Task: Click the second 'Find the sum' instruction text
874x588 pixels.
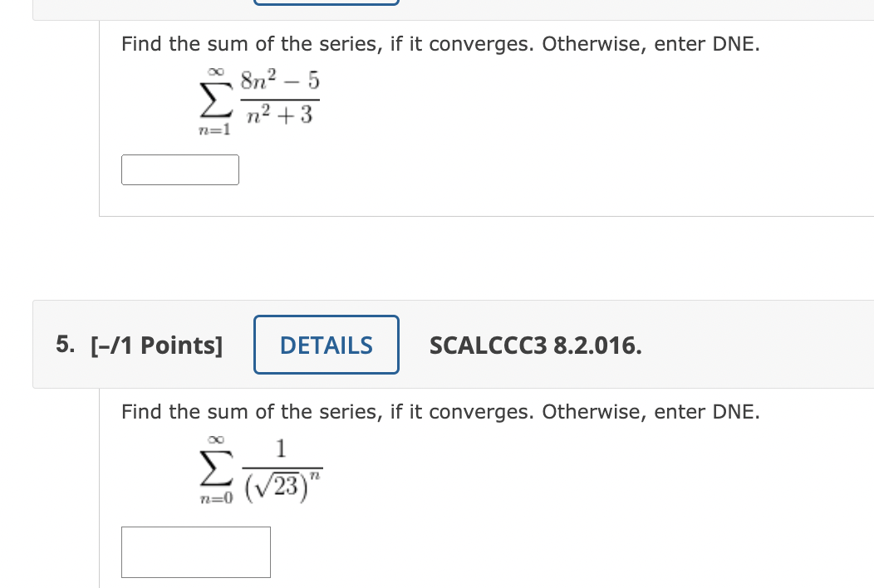Action: pyautogui.click(x=440, y=411)
